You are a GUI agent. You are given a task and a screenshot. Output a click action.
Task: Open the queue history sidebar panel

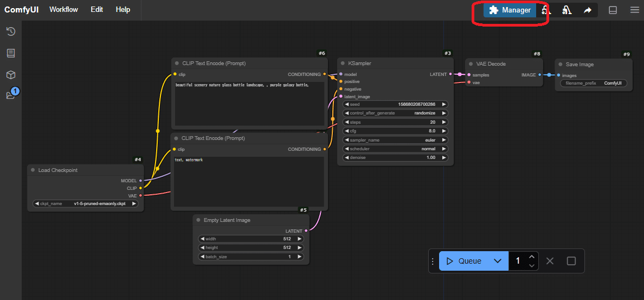11,31
